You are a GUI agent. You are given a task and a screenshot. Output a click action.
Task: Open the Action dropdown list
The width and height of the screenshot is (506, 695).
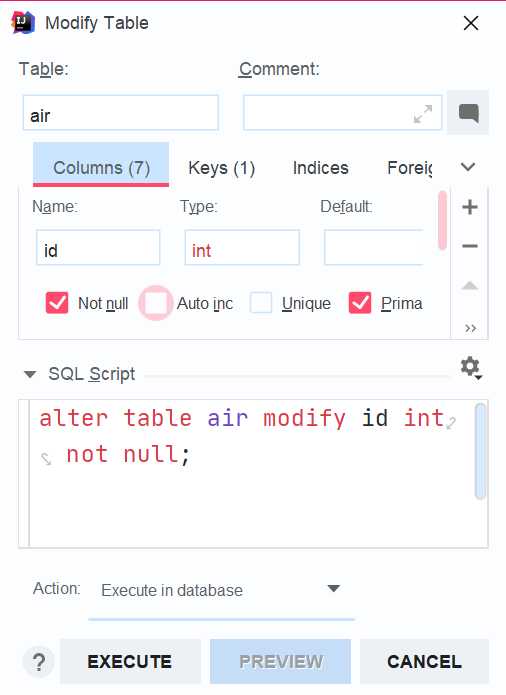(333, 589)
